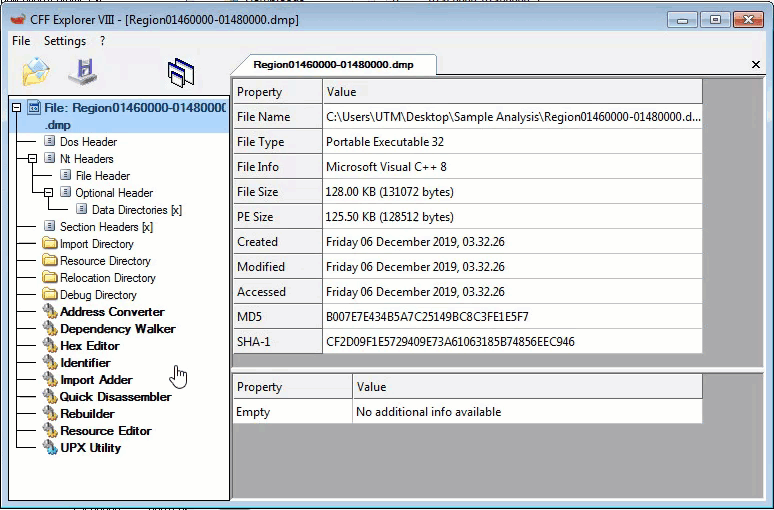Viewport: 774px width, 510px height.
Task: Click the MD5 hash value
Action: pos(427,316)
